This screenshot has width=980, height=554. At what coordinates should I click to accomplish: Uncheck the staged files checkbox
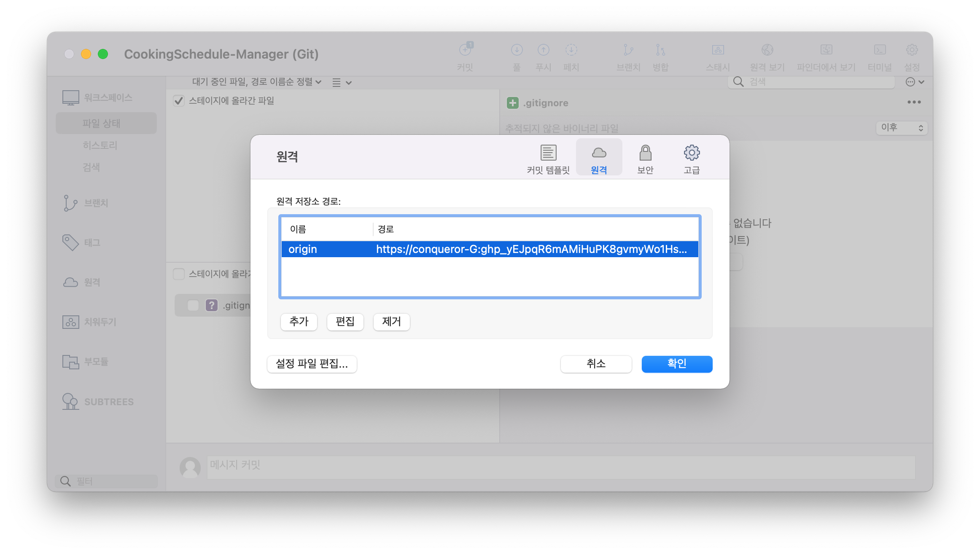pyautogui.click(x=179, y=101)
